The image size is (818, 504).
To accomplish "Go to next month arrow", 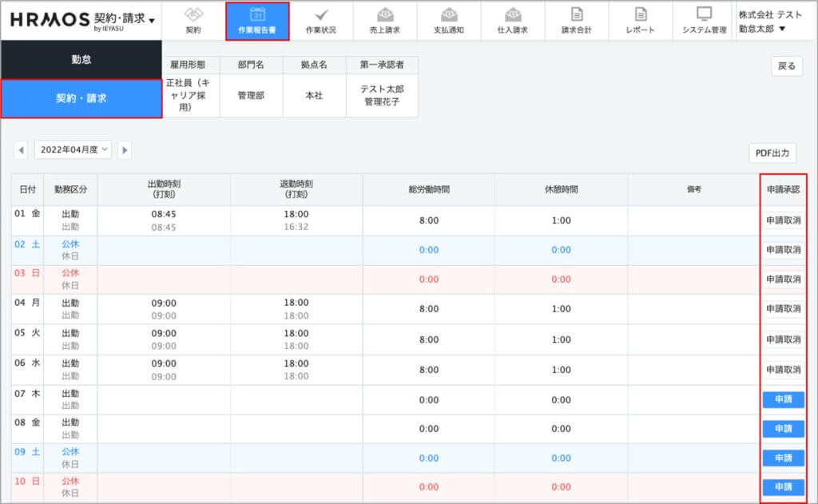I will pos(125,149).
